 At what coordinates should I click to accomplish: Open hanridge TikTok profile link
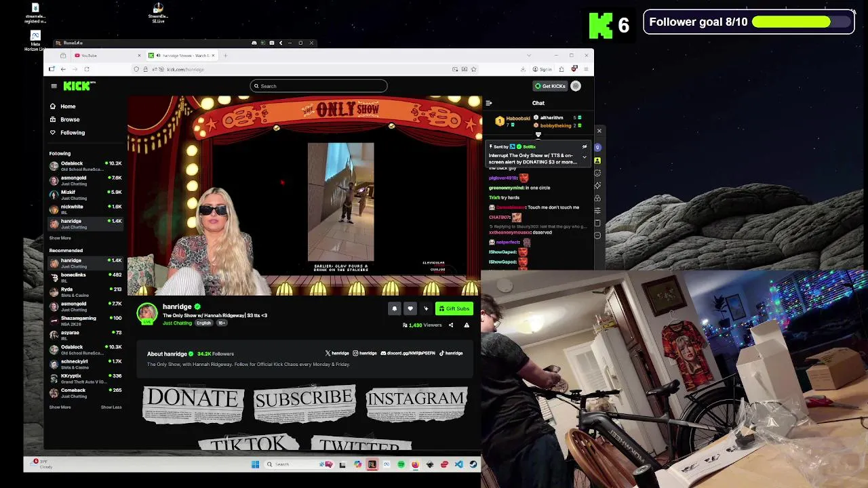(451, 353)
